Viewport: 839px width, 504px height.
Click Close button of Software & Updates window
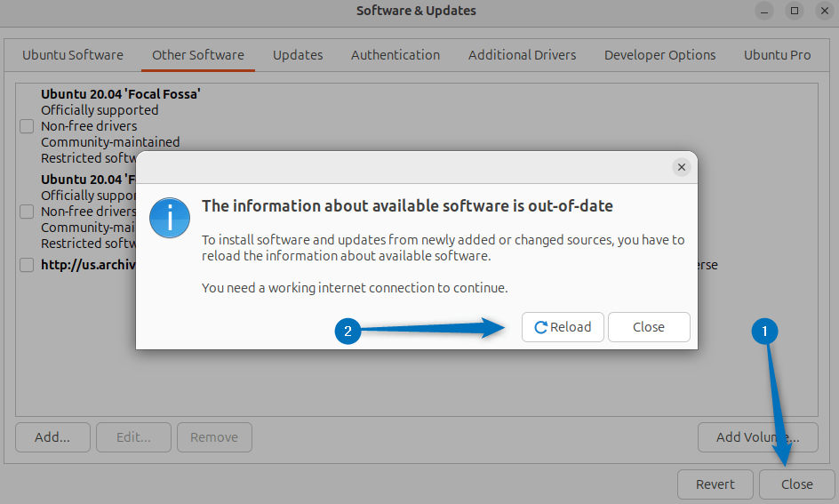tap(796, 484)
